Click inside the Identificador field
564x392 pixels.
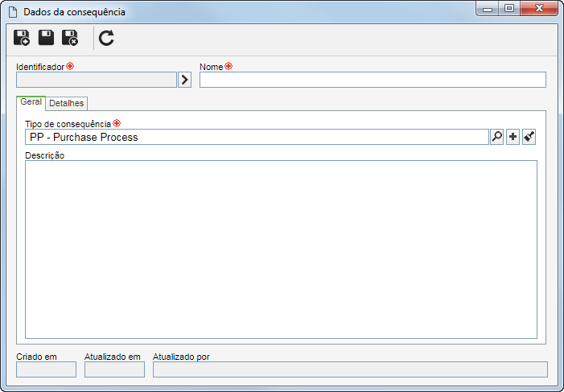tap(97, 80)
